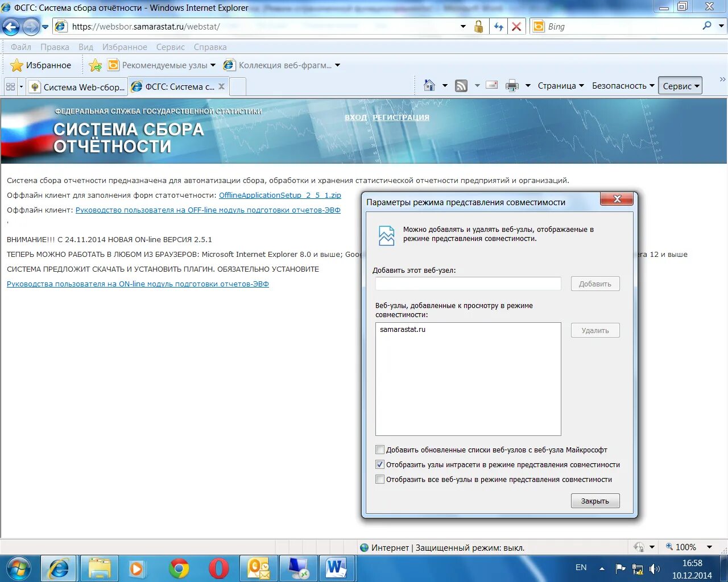The height and width of the screenshot is (582, 728).
Task: Open OFF-line module user guide link
Action: 208,210
